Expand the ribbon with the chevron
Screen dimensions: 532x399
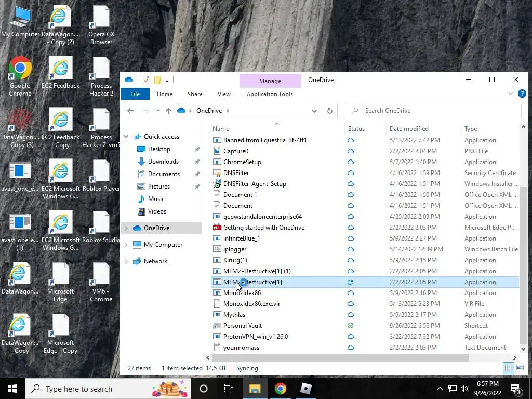pos(510,94)
